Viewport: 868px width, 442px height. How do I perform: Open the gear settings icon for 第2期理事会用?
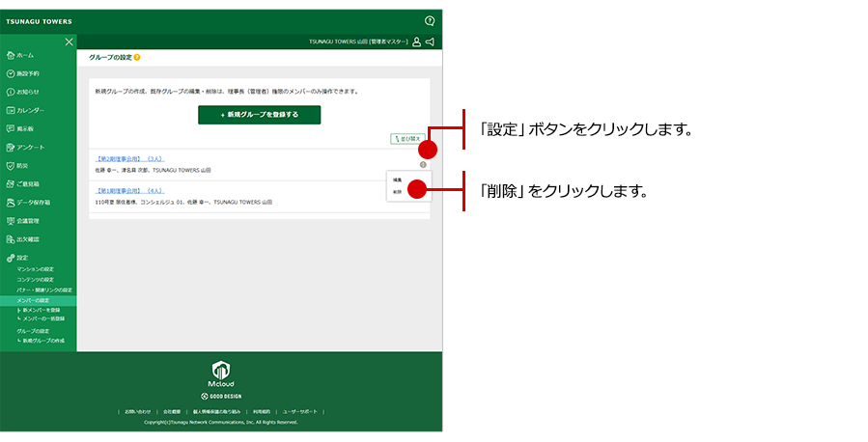(x=424, y=164)
